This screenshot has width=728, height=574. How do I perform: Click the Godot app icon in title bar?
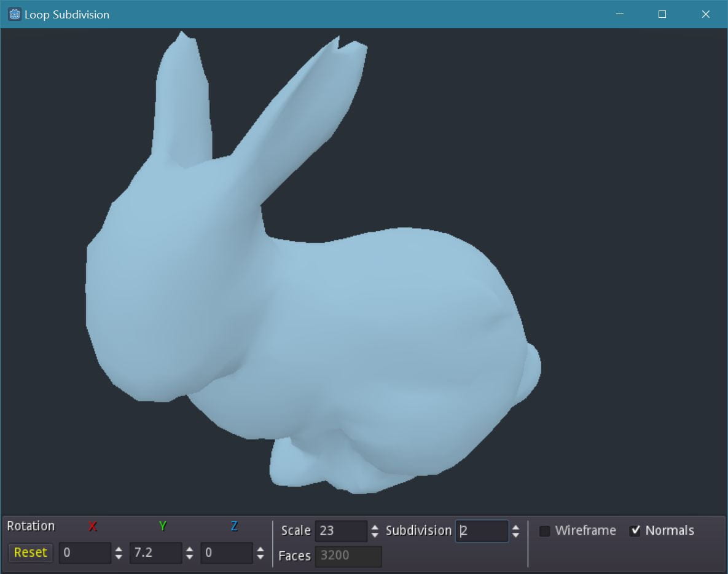(x=14, y=14)
